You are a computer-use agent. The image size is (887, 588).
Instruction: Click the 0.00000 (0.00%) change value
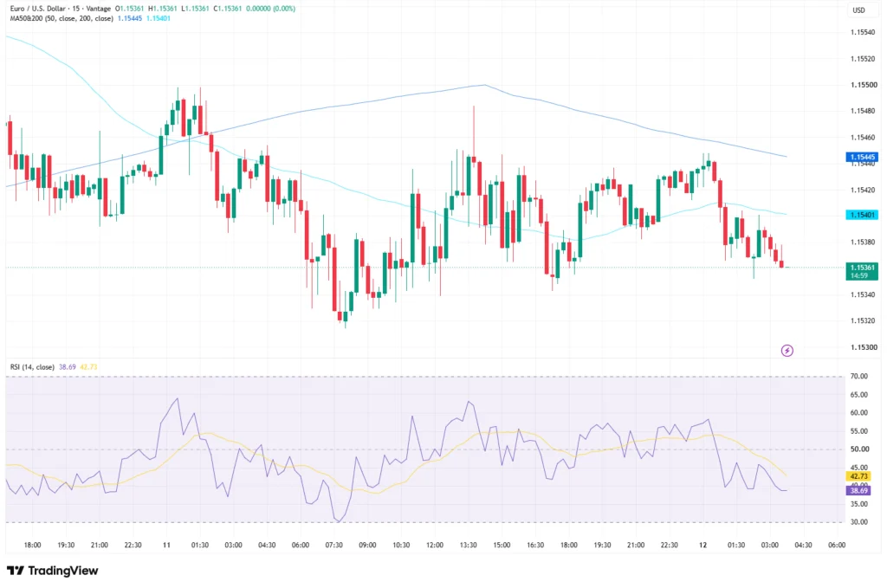click(x=270, y=9)
